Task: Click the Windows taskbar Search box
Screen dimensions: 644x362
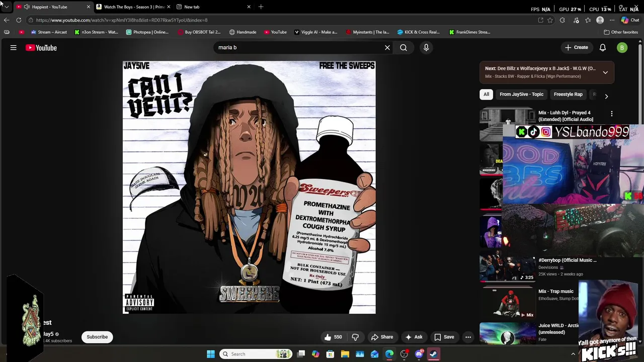Action: tap(257, 354)
